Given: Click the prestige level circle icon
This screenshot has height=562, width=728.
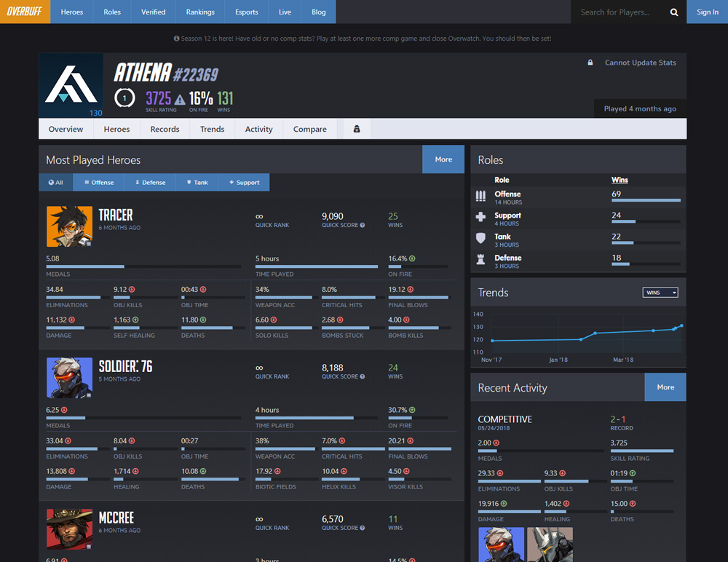Looking at the screenshot, I should pos(124,98).
